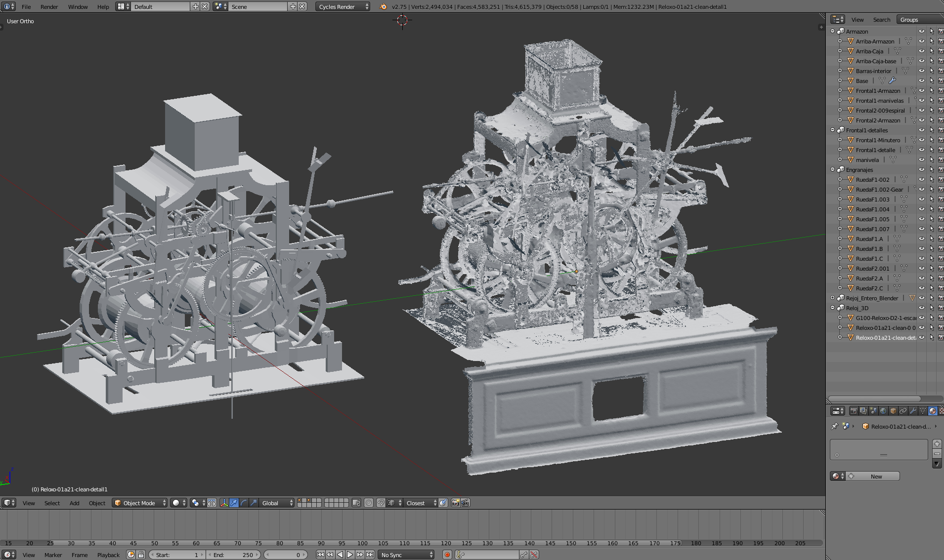The image size is (944, 560).
Task: Jump to the first frame
Action: tap(320, 555)
